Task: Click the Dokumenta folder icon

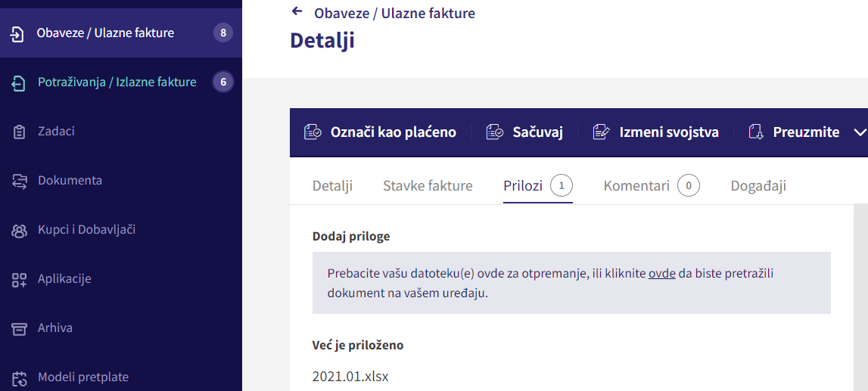Action: click(19, 182)
